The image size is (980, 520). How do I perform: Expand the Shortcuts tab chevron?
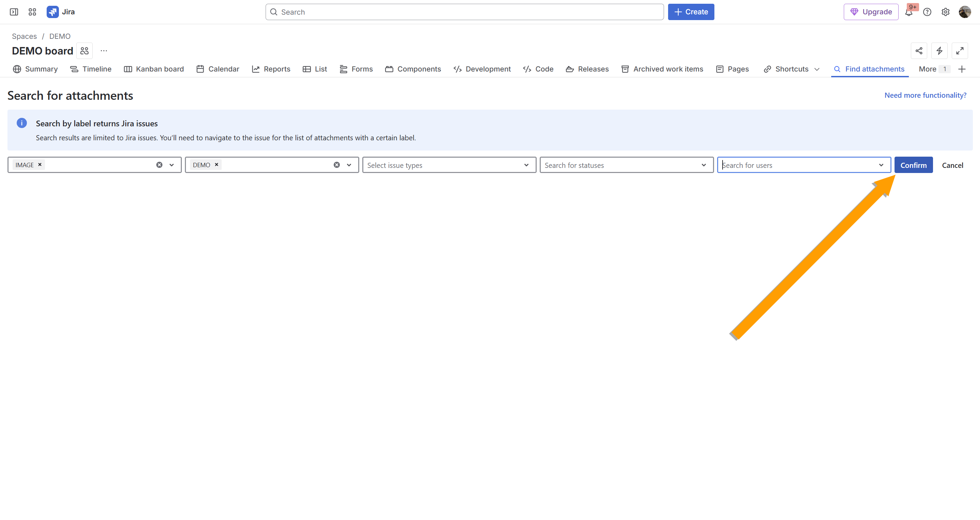pos(817,69)
